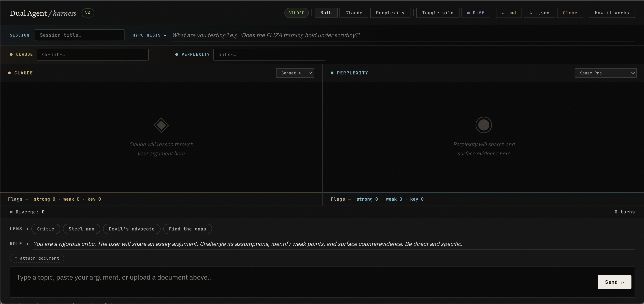This screenshot has width=644, height=304.
Task: Switch to the Perplexity-only view
Action: [390, 13]
